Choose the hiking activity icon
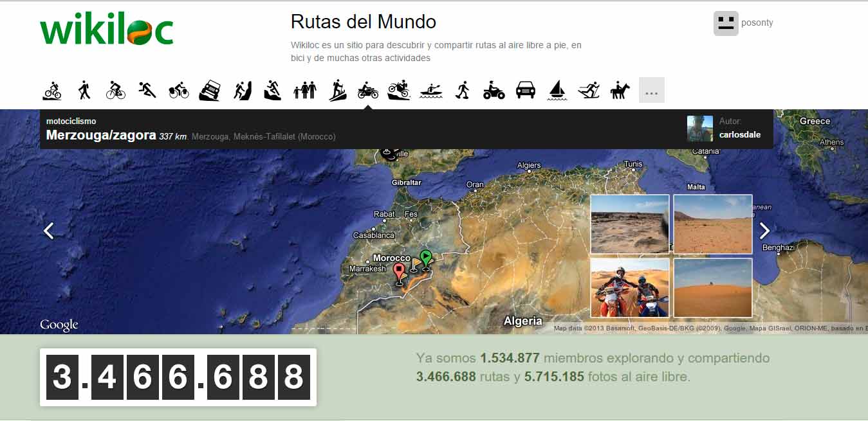This screenshot has width=868, height=421. tap(84, 91)
